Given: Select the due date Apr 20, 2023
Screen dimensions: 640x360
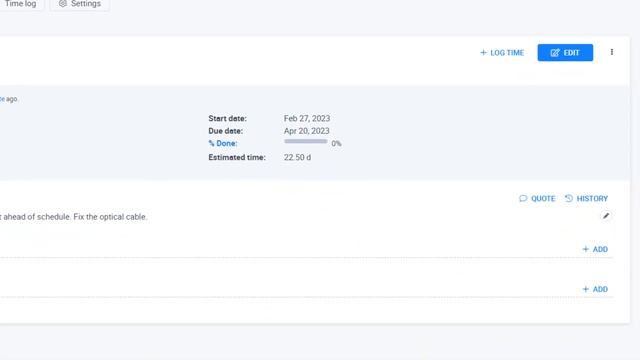Looking at the screenshot, I should [x=307, y=131].
